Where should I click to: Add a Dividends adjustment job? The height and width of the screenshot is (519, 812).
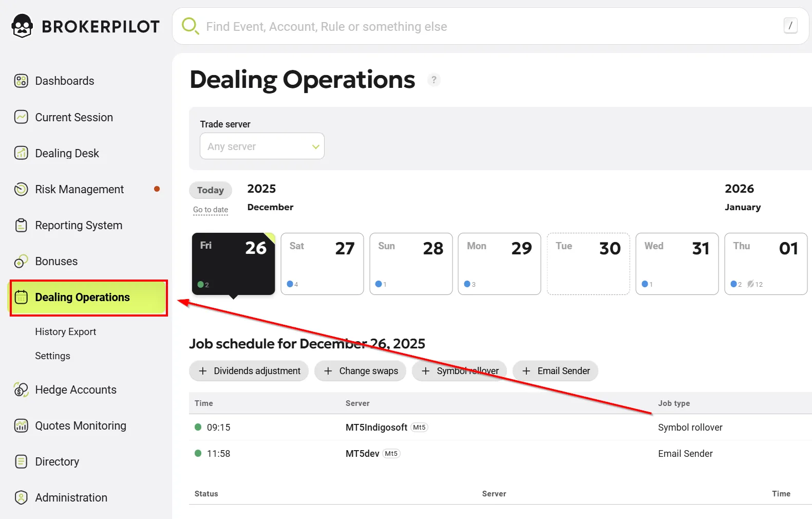(x=249, y=371)
